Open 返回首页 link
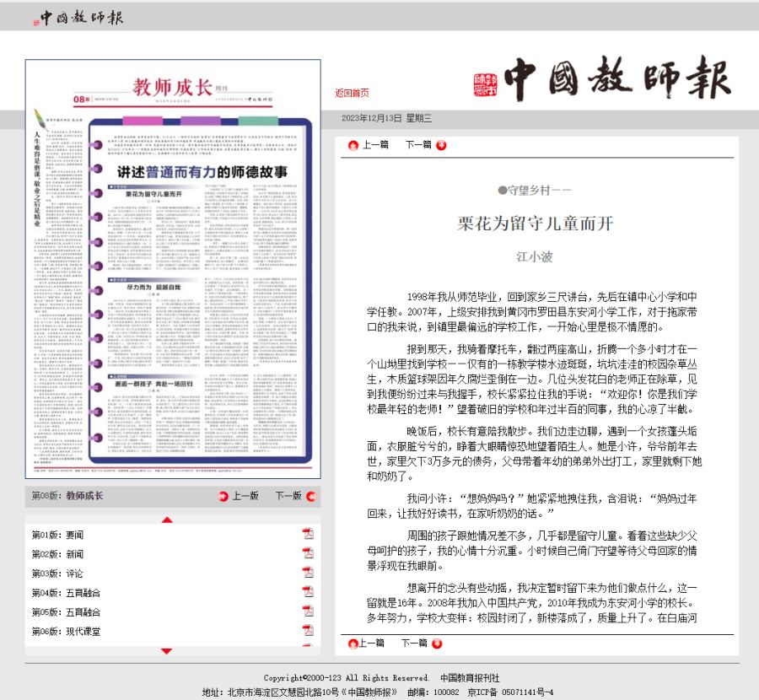Image resolution: width=759 pixels, height=700 pixels. pos(352,93)
